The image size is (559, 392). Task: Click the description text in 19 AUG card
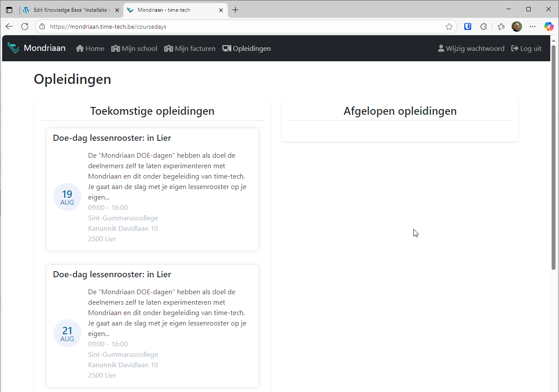[167, 176]
